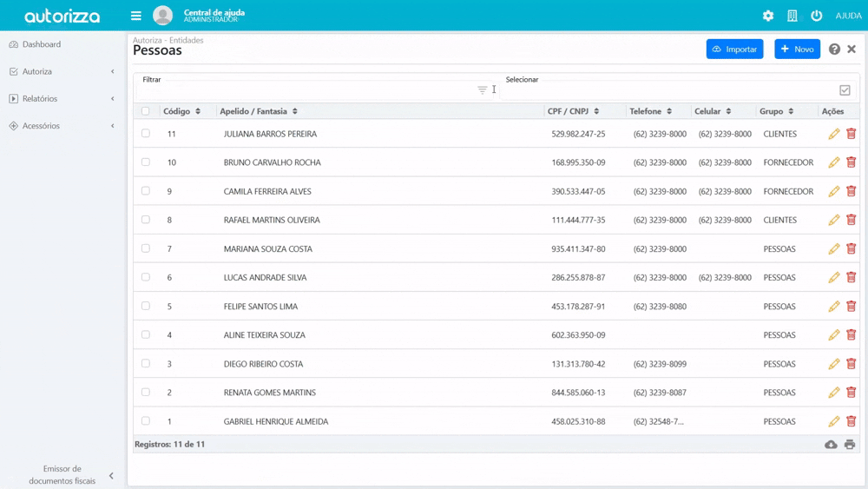Go to Dashboard in the sidebar
Image resolution: width=868 pixels, height=489 pixels.
click(x=42, y=44)
